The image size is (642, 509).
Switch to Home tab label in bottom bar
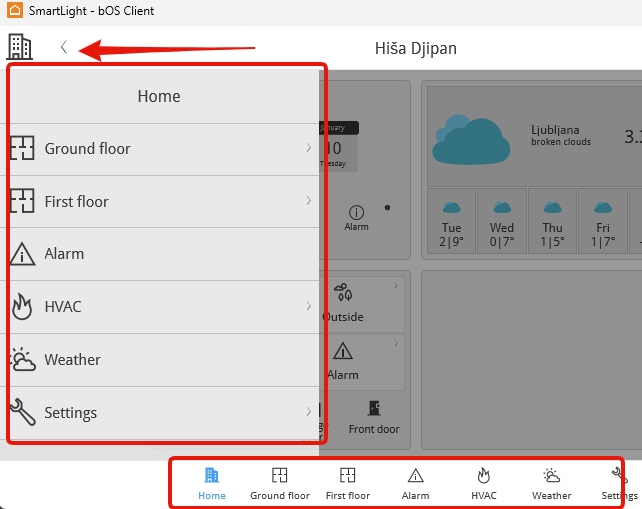pyautogui.click(x=212, y=495)
